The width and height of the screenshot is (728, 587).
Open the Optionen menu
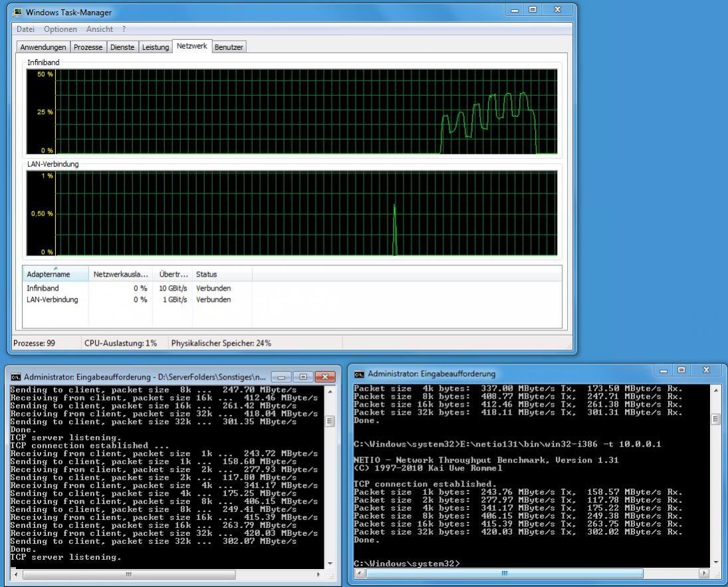point(61,29)
